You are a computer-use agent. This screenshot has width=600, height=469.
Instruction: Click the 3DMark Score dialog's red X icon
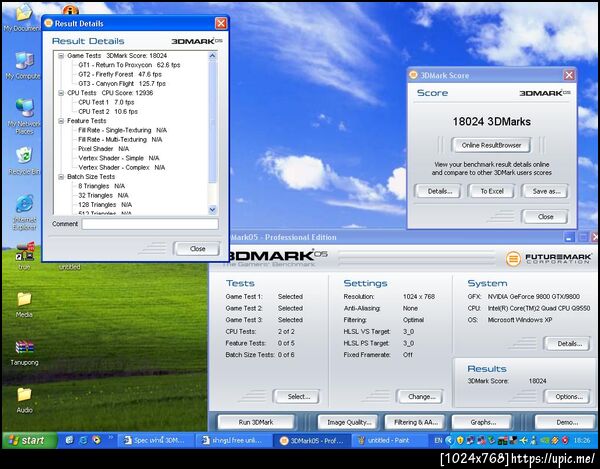(569, 75)
